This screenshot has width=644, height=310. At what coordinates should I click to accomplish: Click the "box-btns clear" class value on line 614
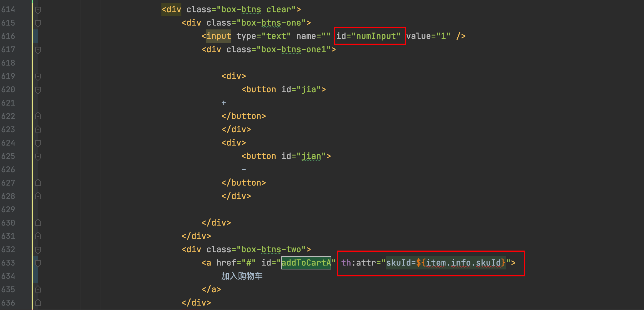256,9
